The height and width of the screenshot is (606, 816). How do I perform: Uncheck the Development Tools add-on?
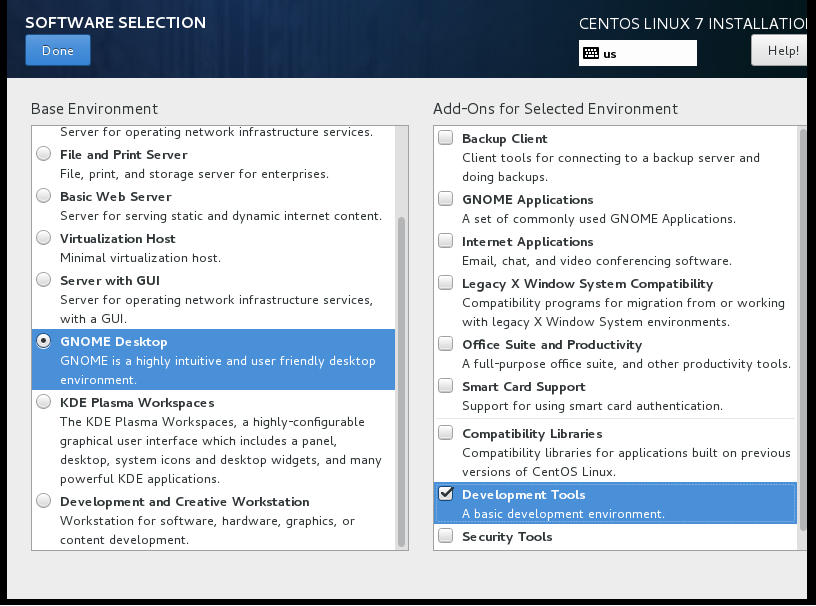click(445, 494)
